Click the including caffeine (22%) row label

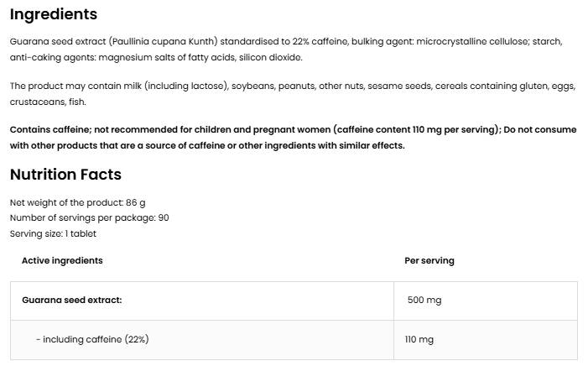tap(92, 339)
